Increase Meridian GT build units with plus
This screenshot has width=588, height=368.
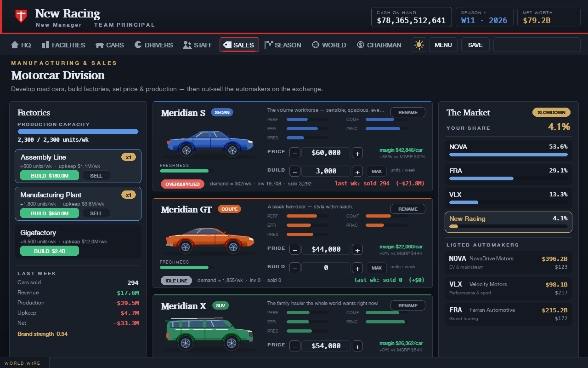[x=357, y=268]
